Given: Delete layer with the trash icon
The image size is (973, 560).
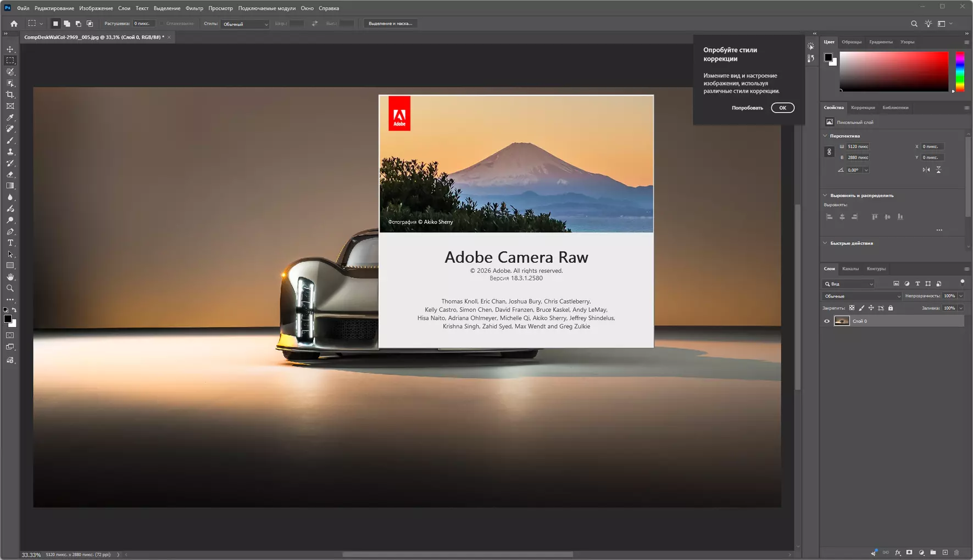Looking at the screenshot, I should tap(957, 552).
